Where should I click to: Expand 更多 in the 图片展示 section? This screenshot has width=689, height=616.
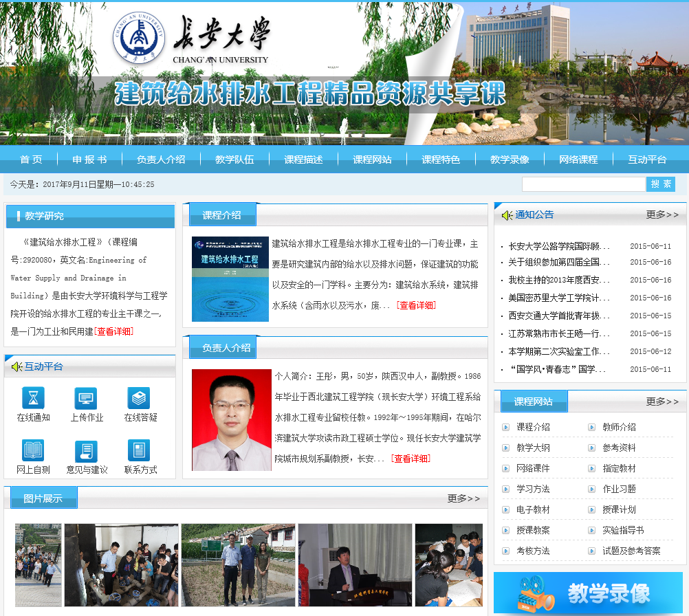point(463,498)
